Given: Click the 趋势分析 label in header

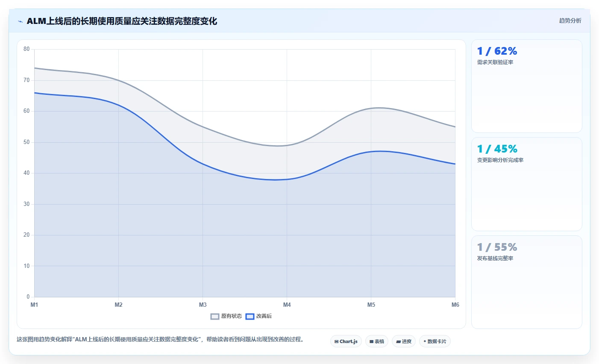Looking at the screenshot, I should [x=570, y=21].
